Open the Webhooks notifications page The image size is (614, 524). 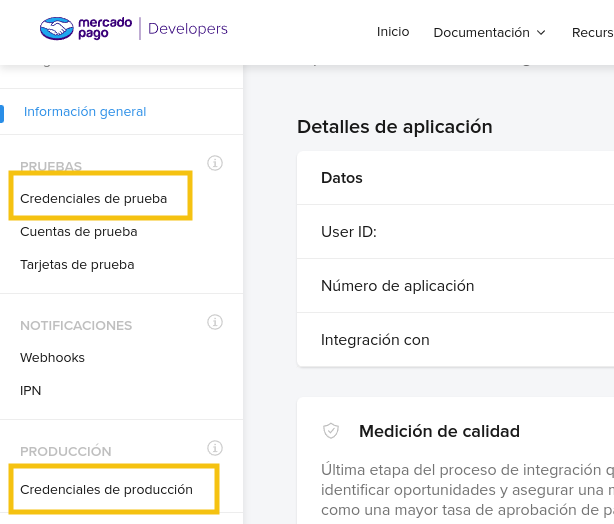point(52,357)
